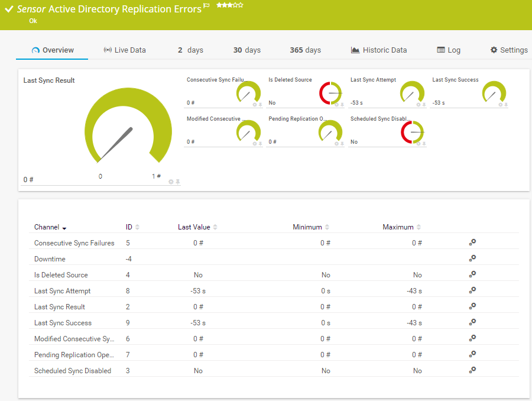532x401 pixels.
Task: Sort table by Last Value column
Action: coord(197,227)
